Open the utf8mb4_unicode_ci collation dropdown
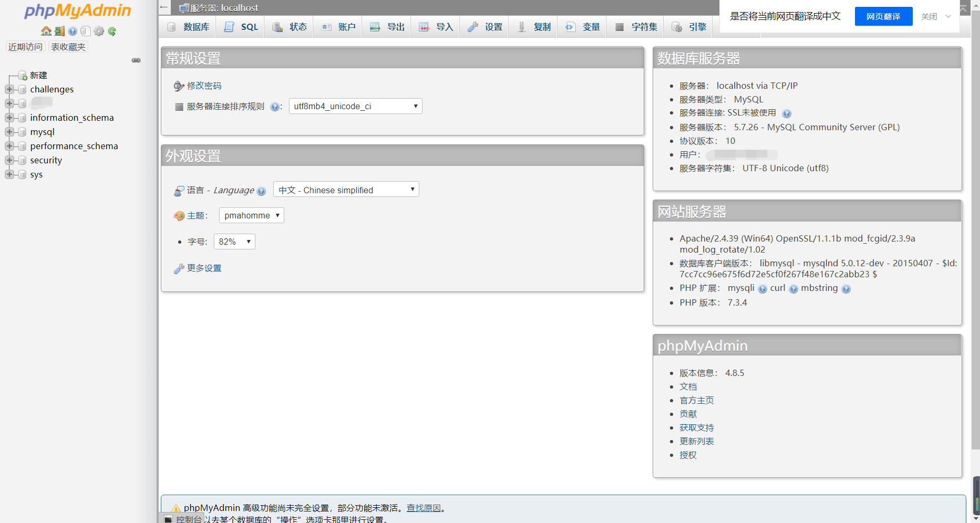Screen dimensions: 980x523 coord(356,106)
